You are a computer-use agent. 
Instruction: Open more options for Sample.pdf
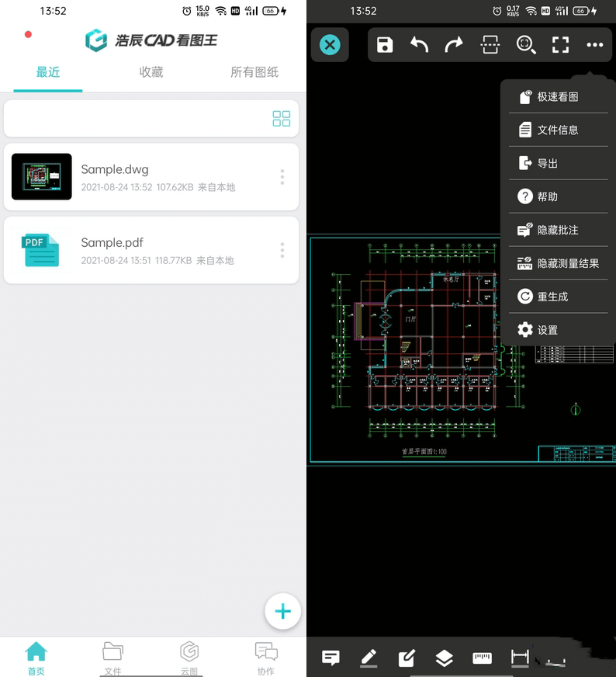pyautogui.click(x=282, y=250)
